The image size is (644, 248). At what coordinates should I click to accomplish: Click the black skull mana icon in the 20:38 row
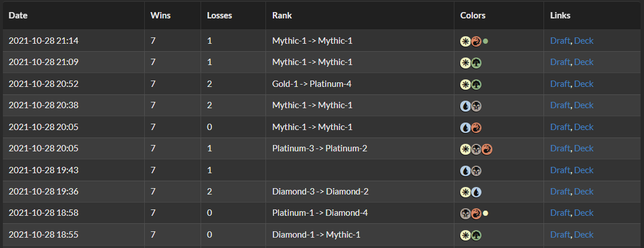pyautogui.click(x=476, y=106)
